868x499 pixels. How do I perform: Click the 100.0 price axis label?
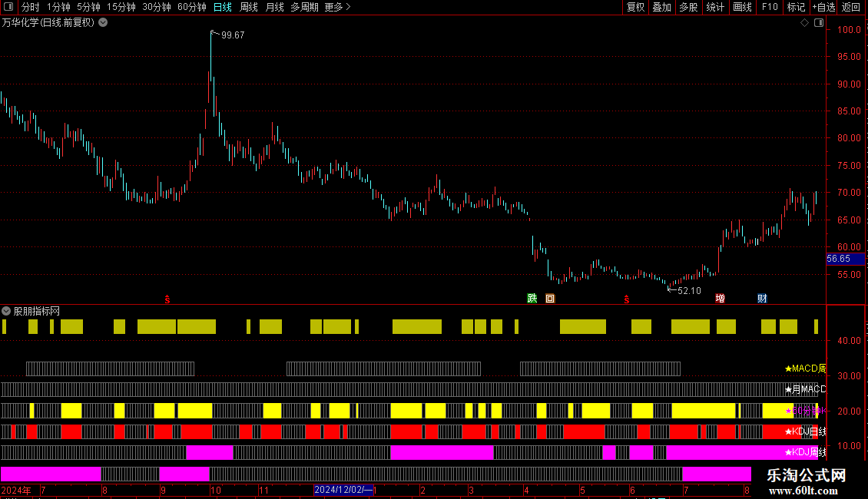[849, 29]
